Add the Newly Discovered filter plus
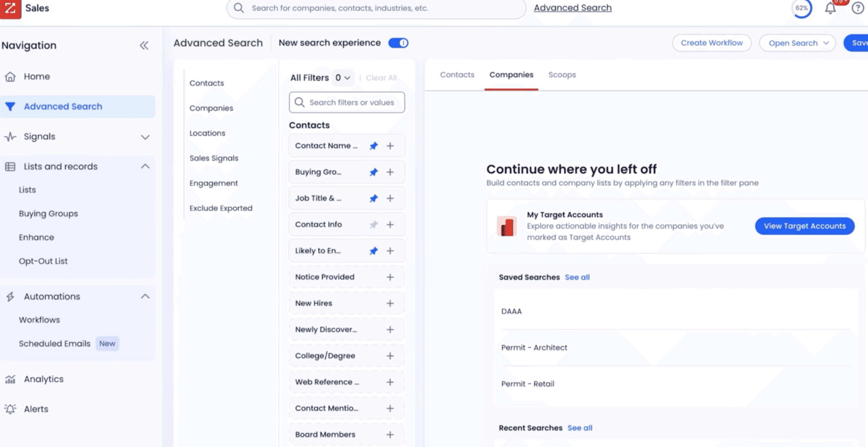 [x=390, y=330]
